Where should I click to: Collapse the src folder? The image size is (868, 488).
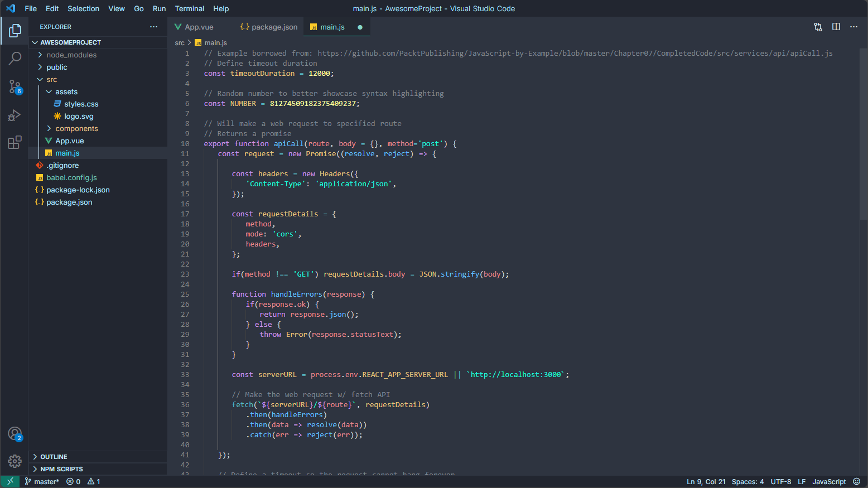[x=51, y=79]
